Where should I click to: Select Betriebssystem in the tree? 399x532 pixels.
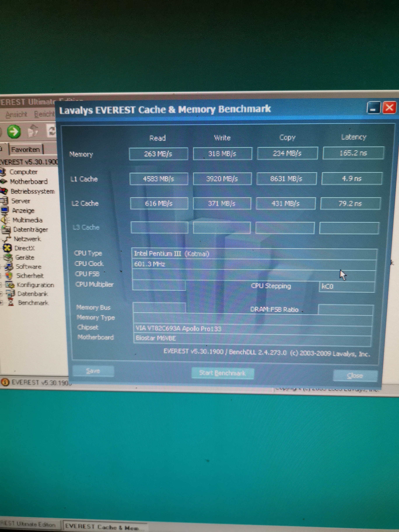(33, 191)
